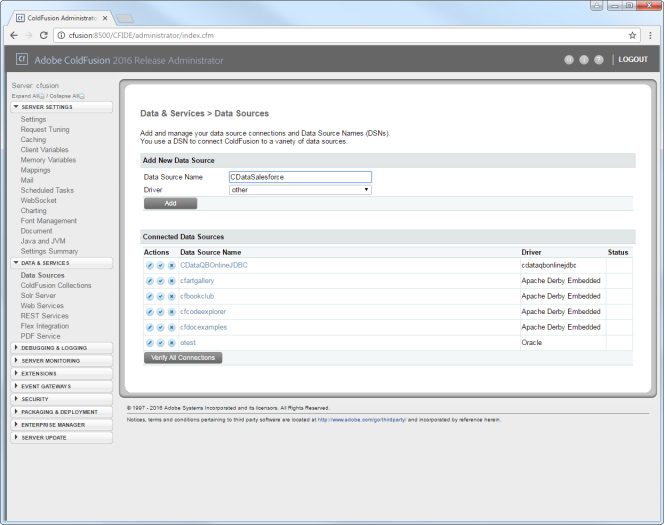Click the Data Source Name field containing CDataSalesforce
This screenshot has width=665, height=525.
[x=300, y=177]
